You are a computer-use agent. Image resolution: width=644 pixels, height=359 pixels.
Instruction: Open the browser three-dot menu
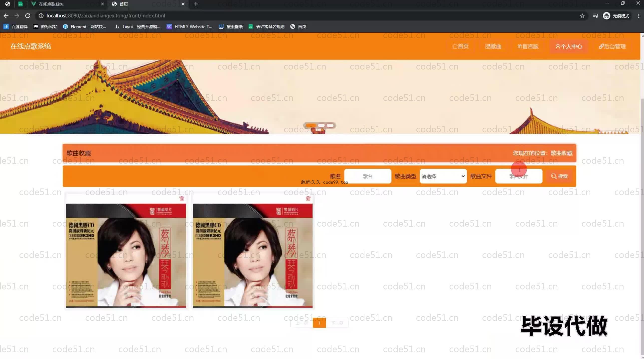tap(639, 16)
